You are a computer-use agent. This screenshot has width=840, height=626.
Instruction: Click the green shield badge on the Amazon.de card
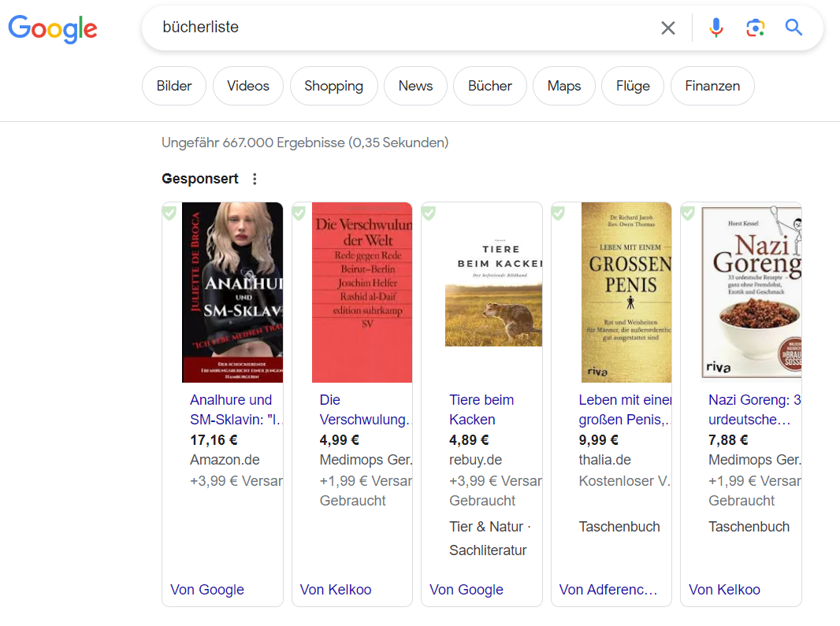pyautogui.click(x=169, y=213)
